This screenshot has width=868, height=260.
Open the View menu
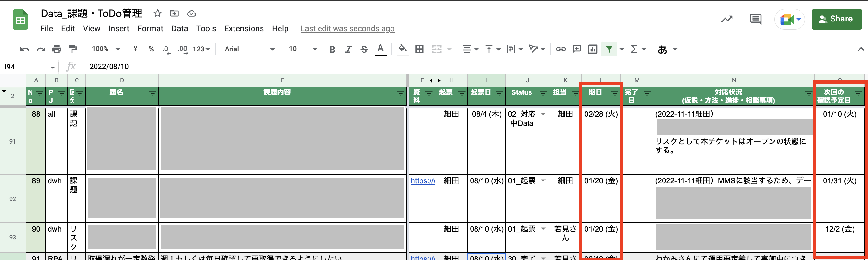[92, 29]
